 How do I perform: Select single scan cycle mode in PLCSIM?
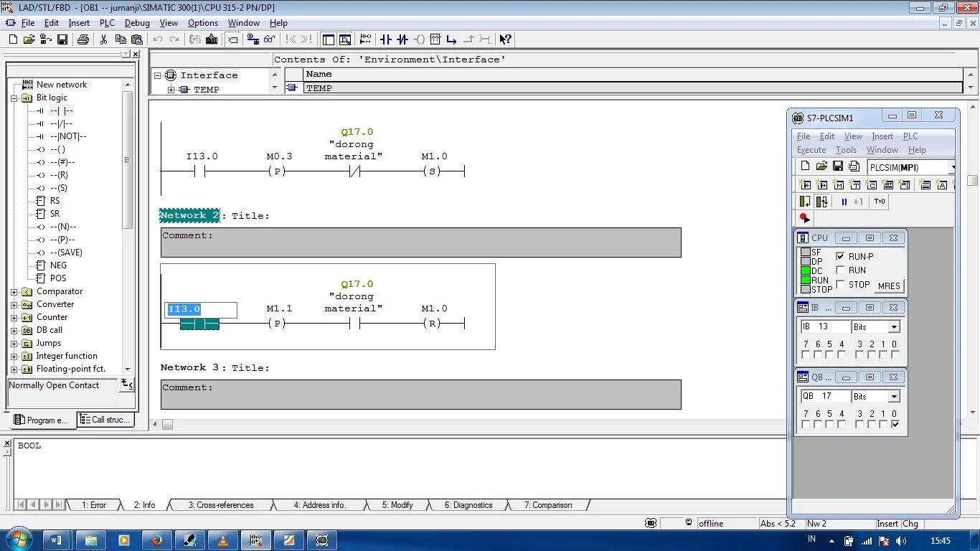805,202
